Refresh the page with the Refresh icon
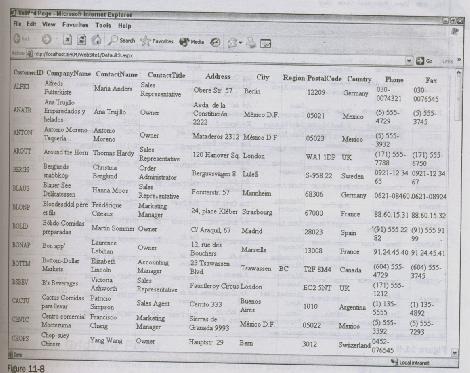This screenshot has height=373, width=470. pos(82,40)
